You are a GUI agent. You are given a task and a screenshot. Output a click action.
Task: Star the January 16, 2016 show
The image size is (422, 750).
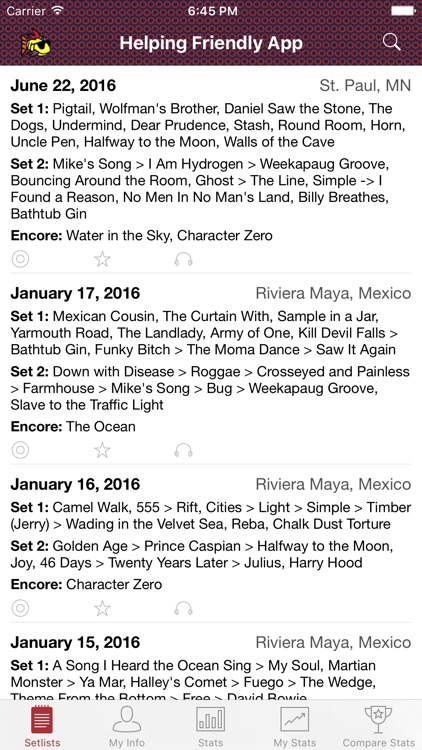click(102, 608)
